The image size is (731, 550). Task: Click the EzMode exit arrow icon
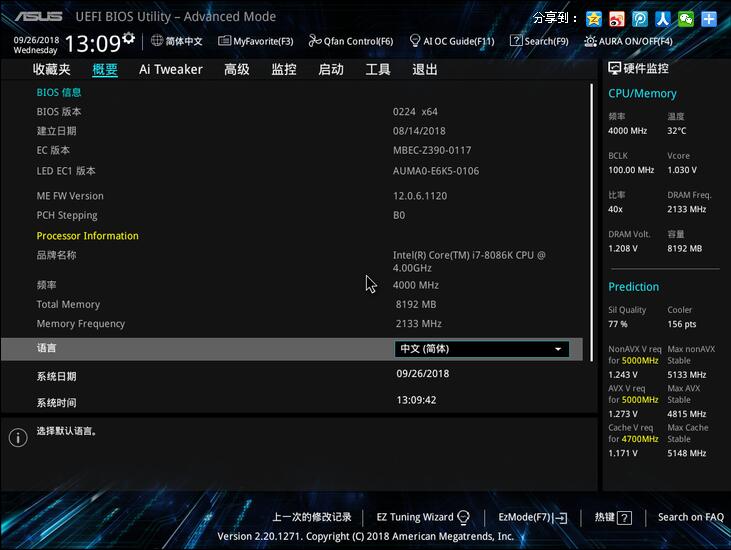561,518
